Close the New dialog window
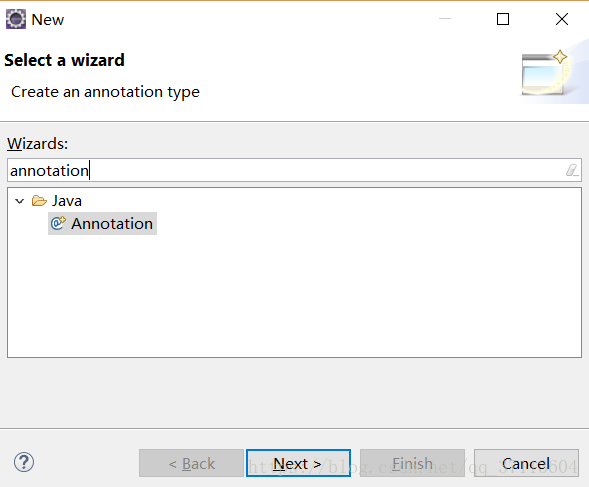This screenshot has width=589, height=487. coord(562,19)
